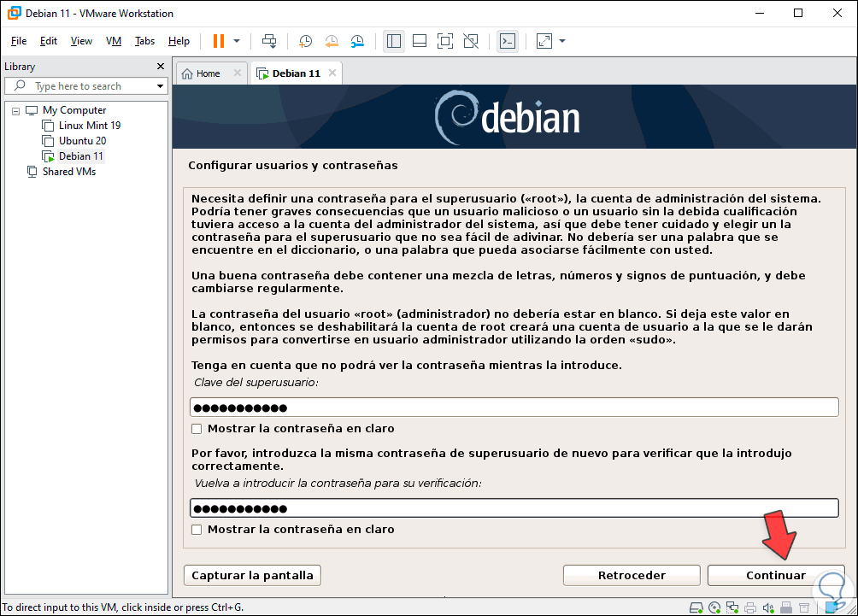The width and height of the screenshot is (858, 616).
Task: Take a VM snapshot via clock icon
Action: click(x=305, y=41)
